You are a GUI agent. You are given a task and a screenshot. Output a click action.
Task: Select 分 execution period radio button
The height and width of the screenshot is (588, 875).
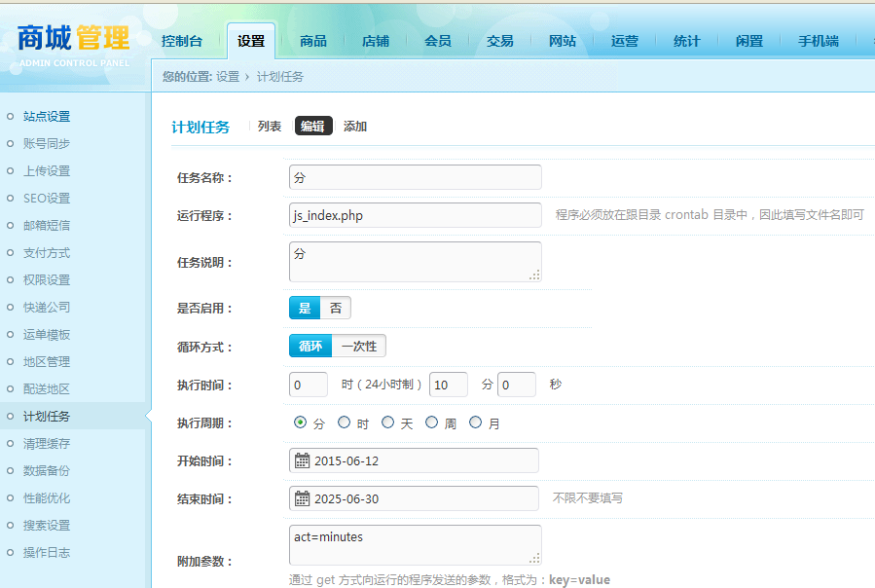coord(300,423)
